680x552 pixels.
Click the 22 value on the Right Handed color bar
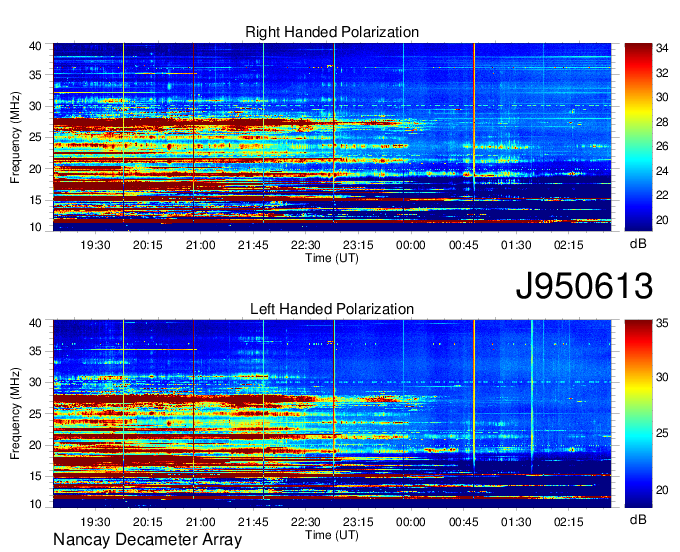click(x=662, y=195)
